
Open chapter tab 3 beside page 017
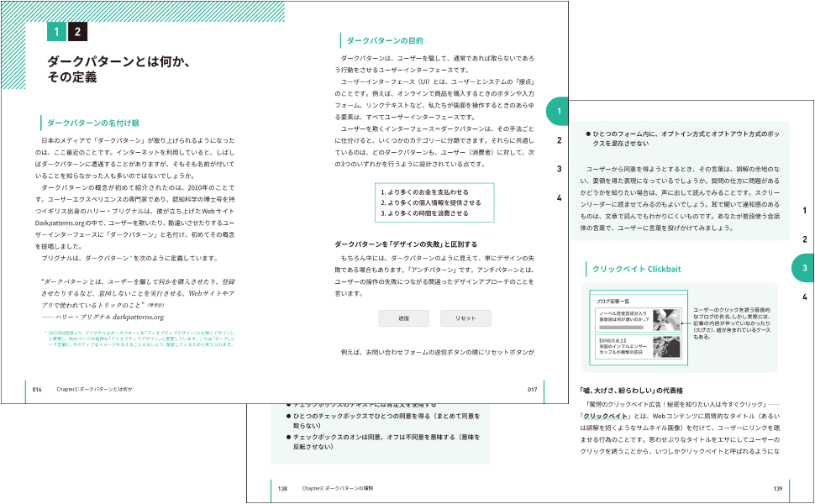560,169
